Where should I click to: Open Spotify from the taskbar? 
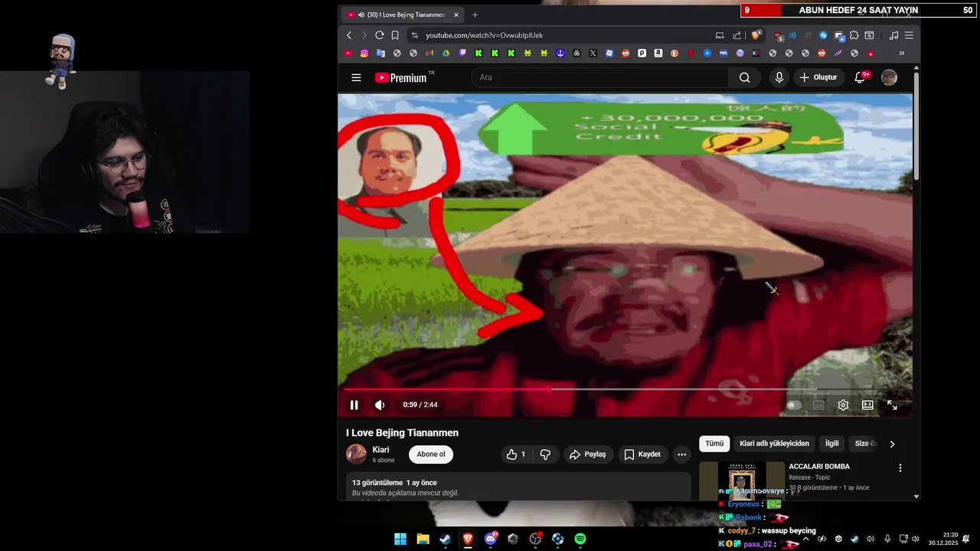[x=580, y=539]
